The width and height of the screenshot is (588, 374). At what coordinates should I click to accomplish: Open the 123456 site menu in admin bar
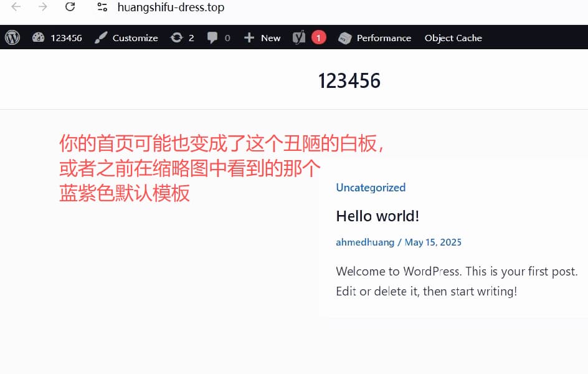[67, 38]
